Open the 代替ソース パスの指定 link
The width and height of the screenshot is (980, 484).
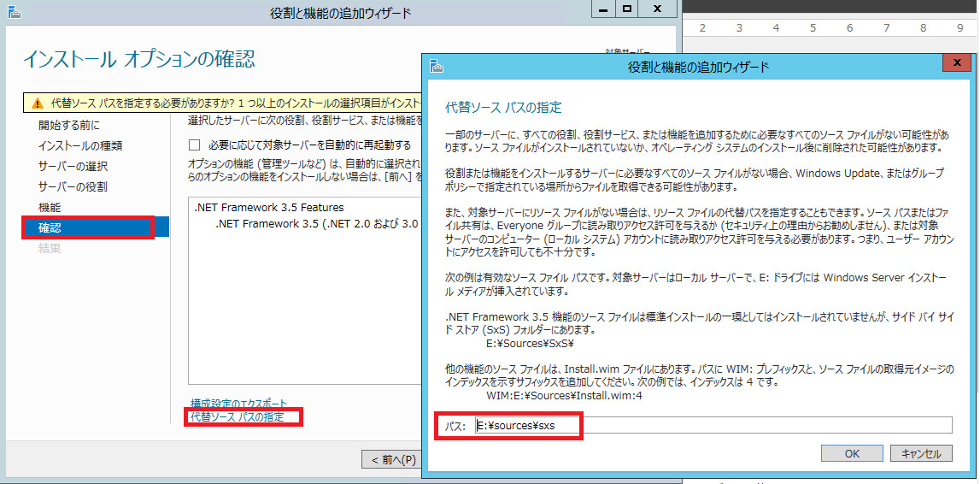(237, 416)
